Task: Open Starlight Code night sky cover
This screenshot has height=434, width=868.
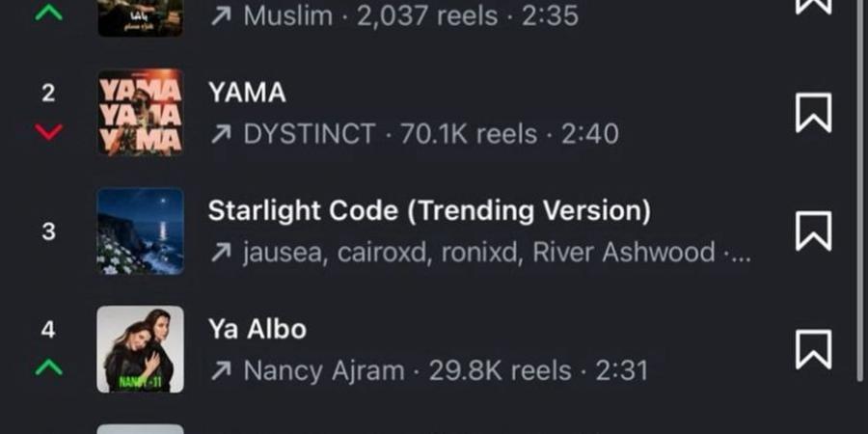Action: tap(140, 231)
